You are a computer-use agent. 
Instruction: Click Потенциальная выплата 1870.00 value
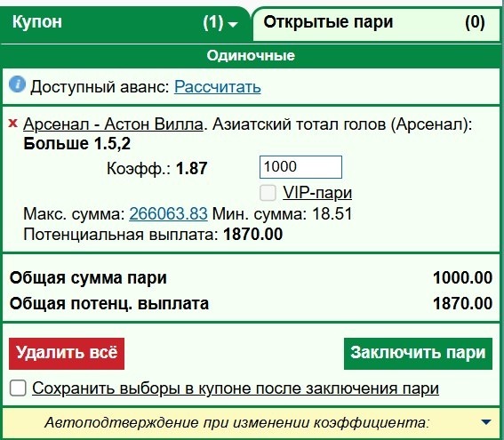tap(253, 235)
